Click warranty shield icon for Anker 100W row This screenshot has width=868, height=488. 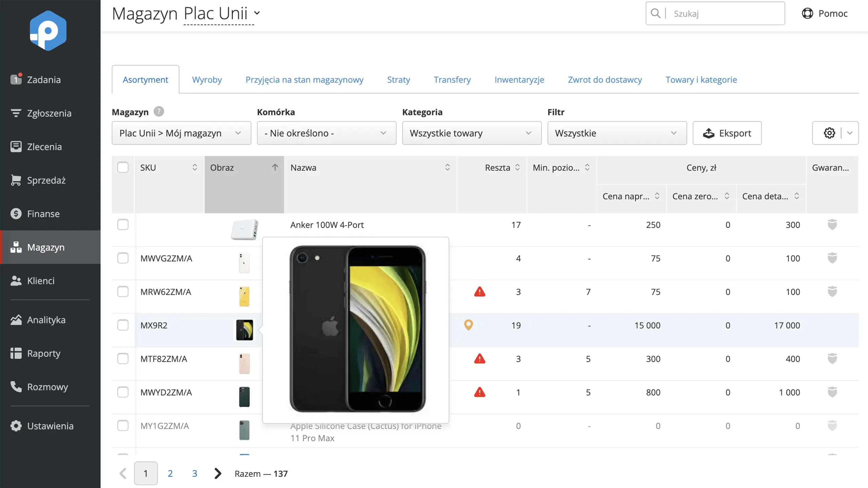(832, 225)
